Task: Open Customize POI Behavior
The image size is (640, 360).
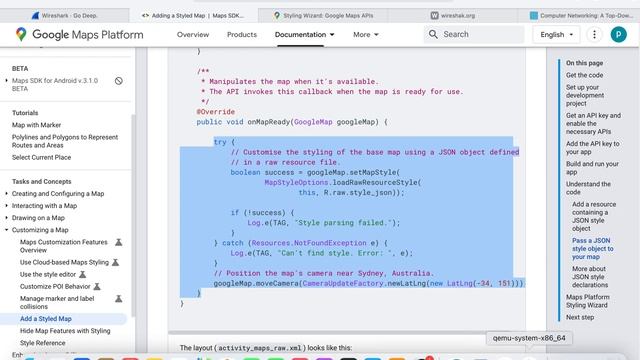Action: point(55,287)
